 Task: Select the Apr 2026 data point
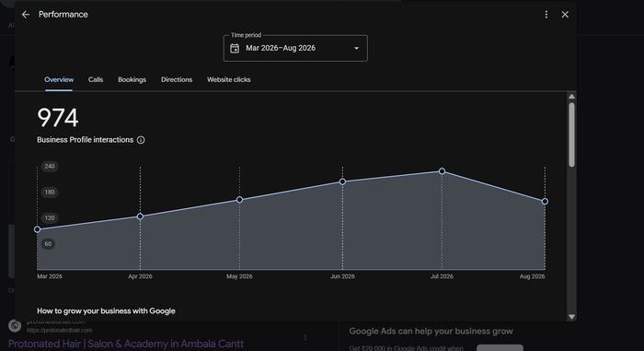pyautogui.click(x=140, y=216)
